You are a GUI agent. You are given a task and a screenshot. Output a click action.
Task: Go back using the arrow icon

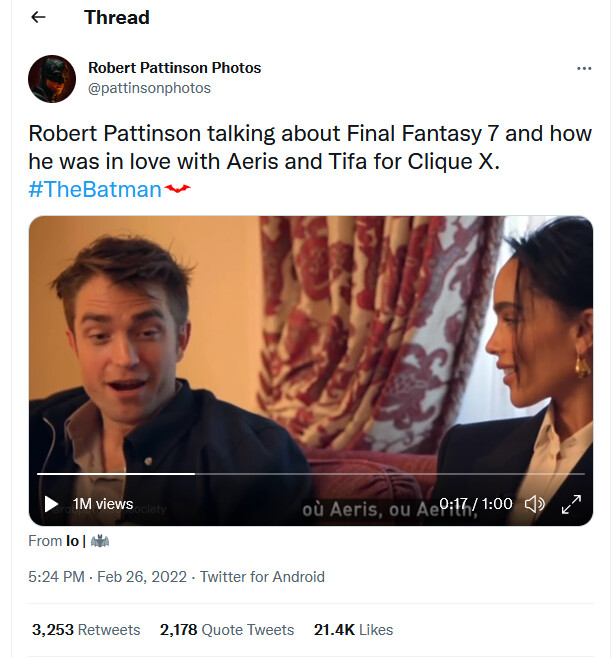click(x=38, y=17)
